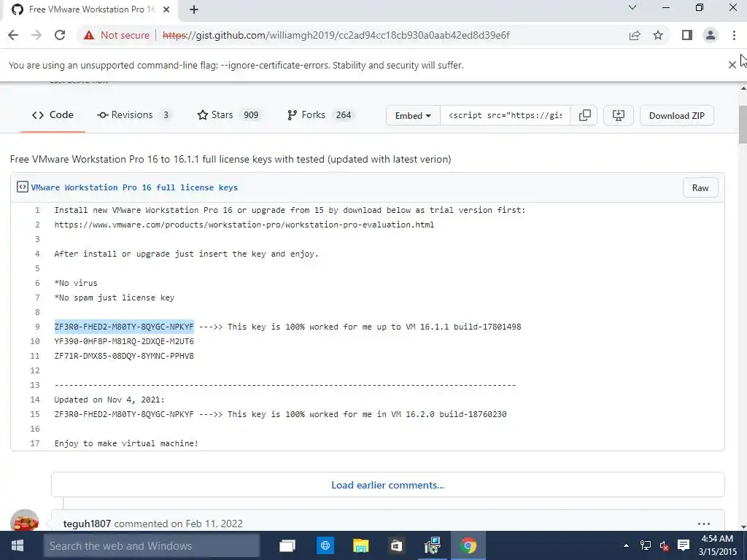Open the tab search chevron

click(632, 7)
